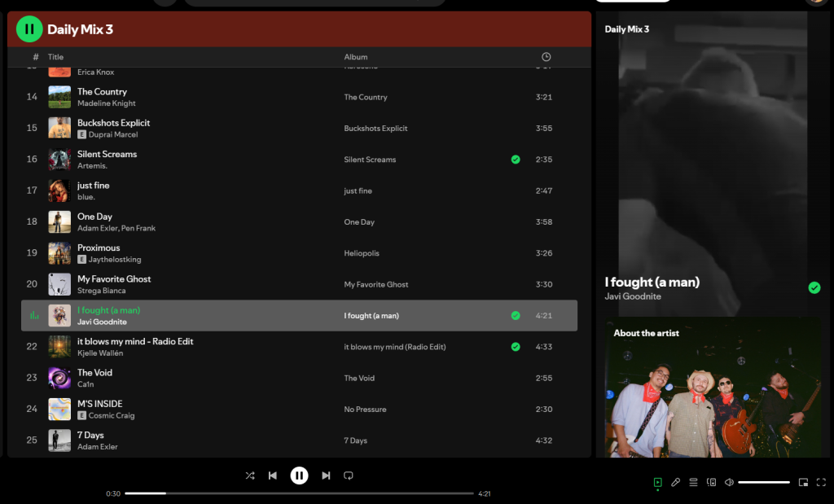Open the mini player icon
834x504 pixels.
[803, 482]
